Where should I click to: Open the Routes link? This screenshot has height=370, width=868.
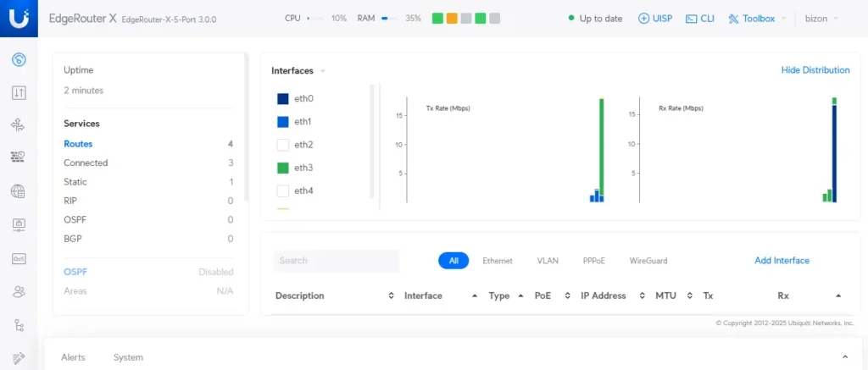[78, 144]
